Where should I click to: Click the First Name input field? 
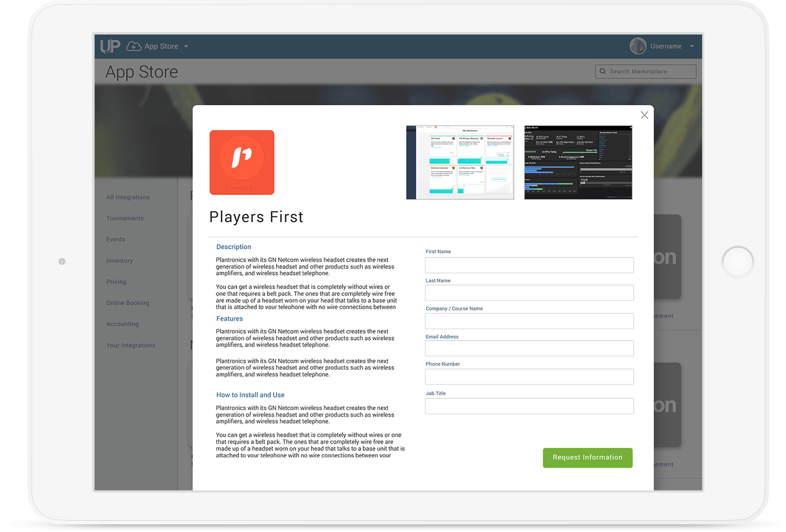529,265
